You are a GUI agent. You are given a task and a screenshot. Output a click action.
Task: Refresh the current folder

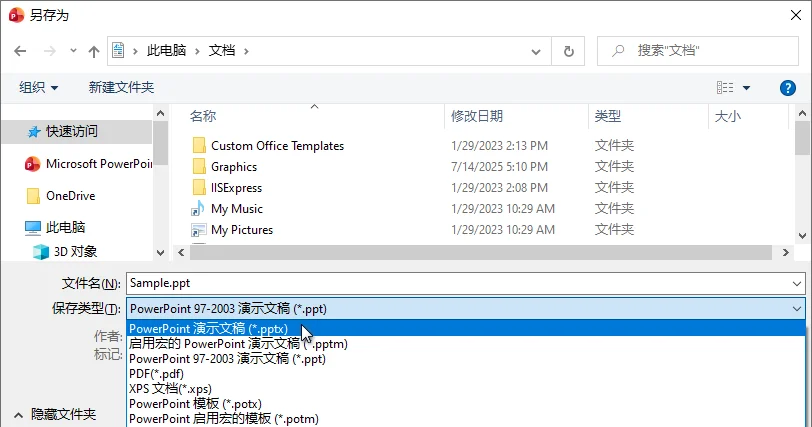[x=568, y=51]
